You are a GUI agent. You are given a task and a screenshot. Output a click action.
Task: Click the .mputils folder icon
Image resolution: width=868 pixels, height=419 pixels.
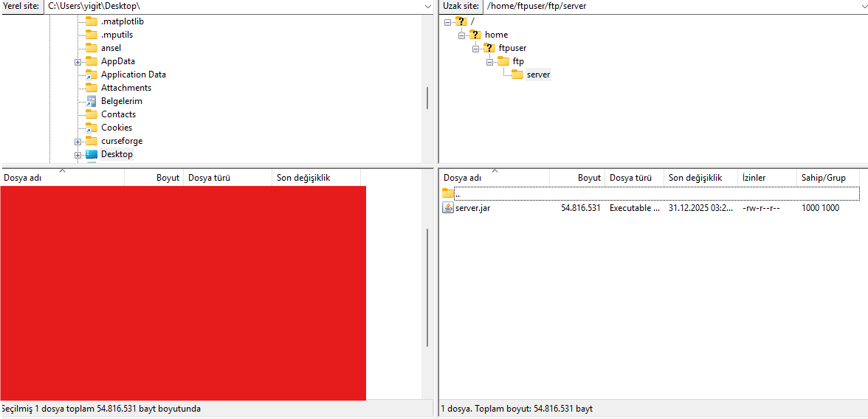(92, 35)
